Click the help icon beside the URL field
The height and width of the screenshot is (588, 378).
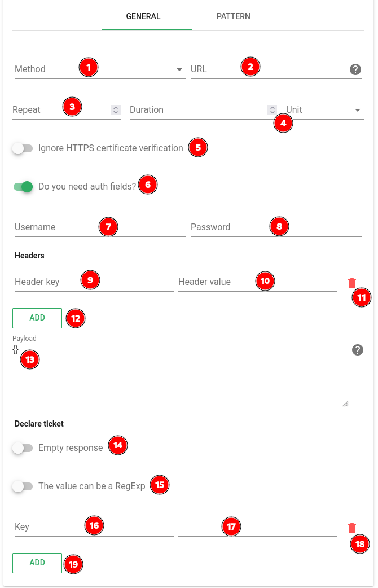(x=355, y=69)
